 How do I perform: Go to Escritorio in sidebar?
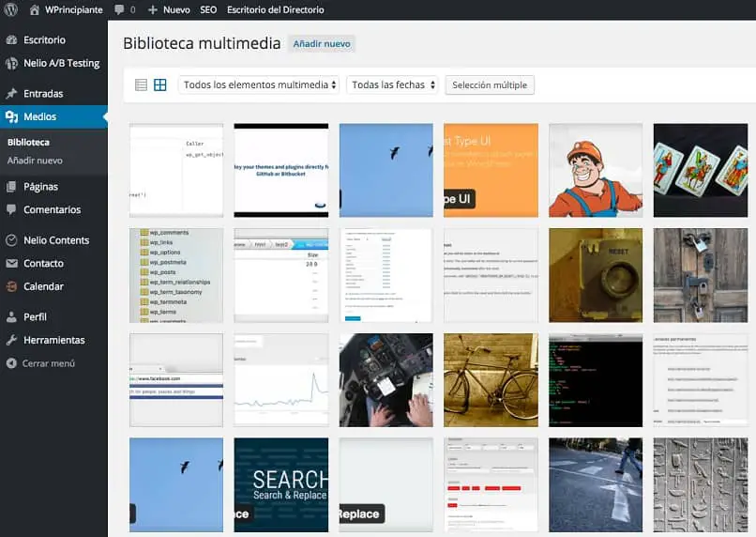pyautogui.click(x=44, y=40)
